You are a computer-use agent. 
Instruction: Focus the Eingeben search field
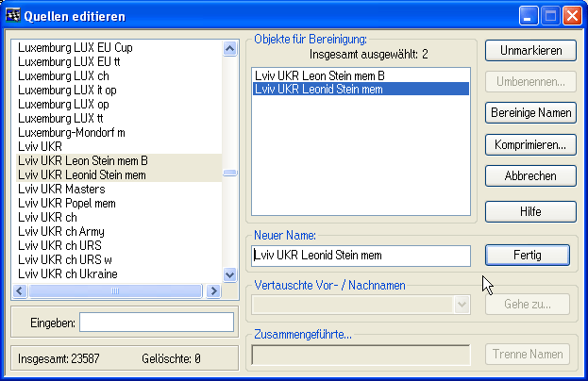coord(156,323)
